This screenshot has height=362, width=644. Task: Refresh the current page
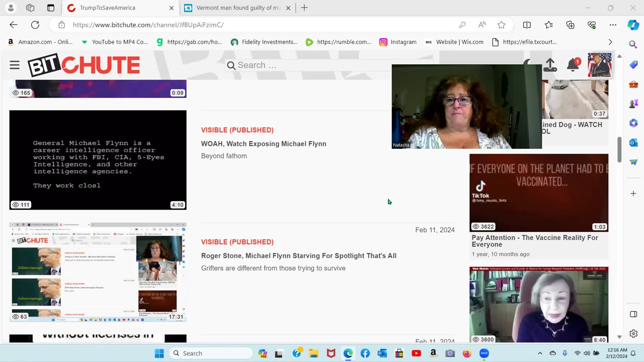click(35, 25)
